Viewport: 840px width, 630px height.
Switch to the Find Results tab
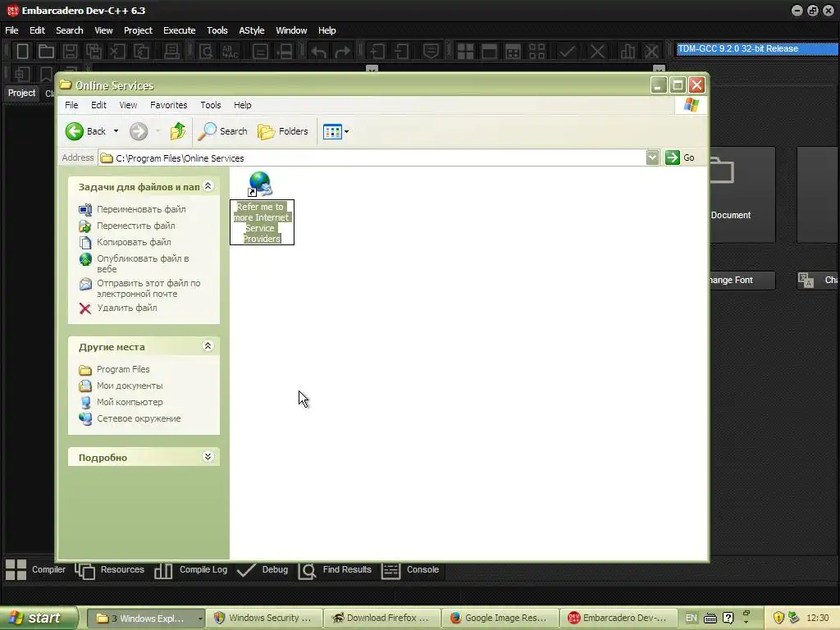click(335, 570)
